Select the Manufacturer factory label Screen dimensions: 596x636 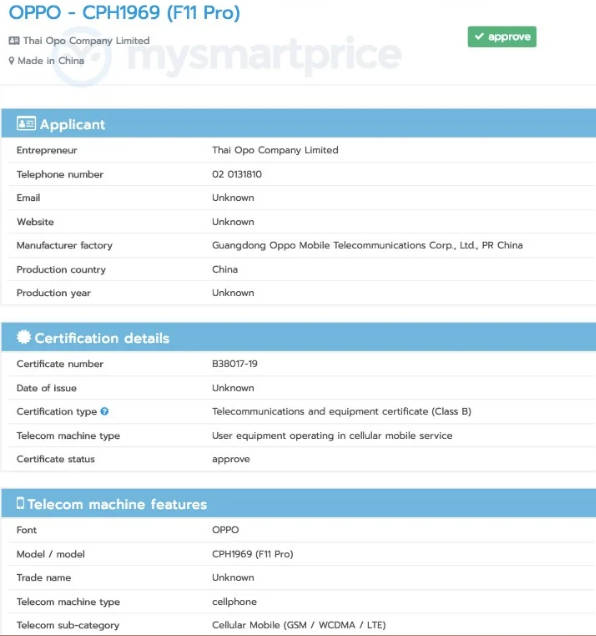point(64,245)
